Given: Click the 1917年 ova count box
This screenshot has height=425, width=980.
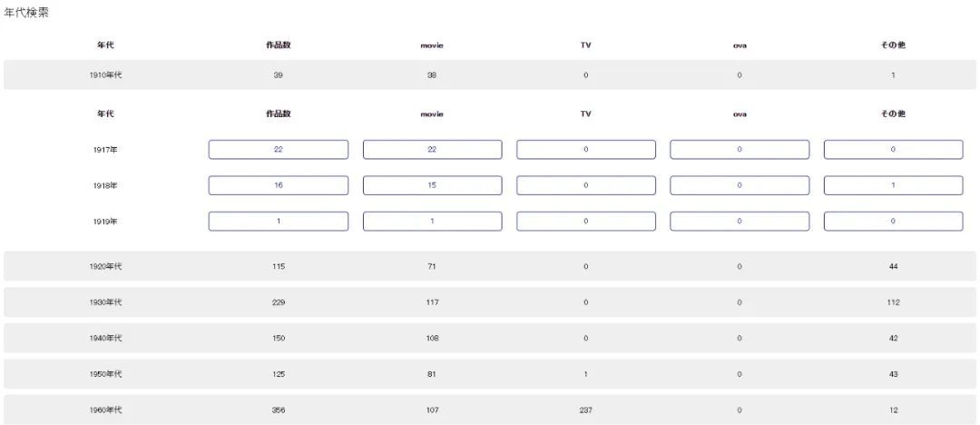Looking at the screenshot, I should click(x=740, y=150).
